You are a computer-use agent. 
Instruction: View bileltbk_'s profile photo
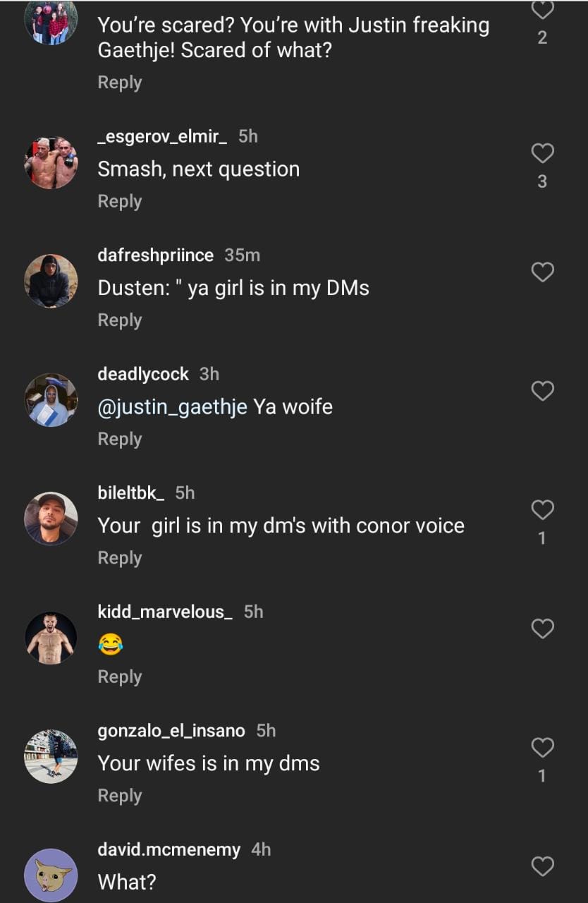click(51, 519)
